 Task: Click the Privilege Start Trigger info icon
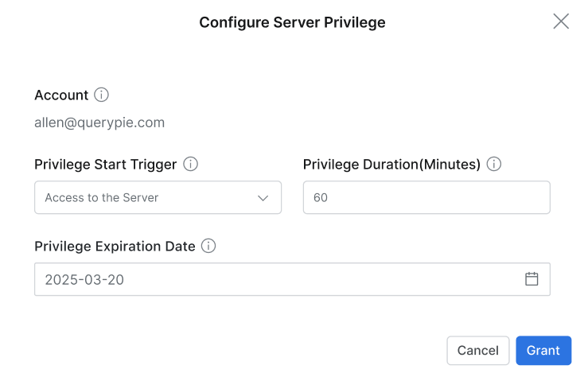[190, 165]
